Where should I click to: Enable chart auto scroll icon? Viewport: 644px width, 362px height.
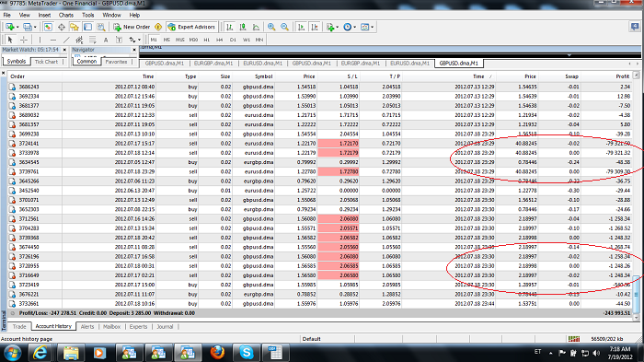tap(301, 27)
